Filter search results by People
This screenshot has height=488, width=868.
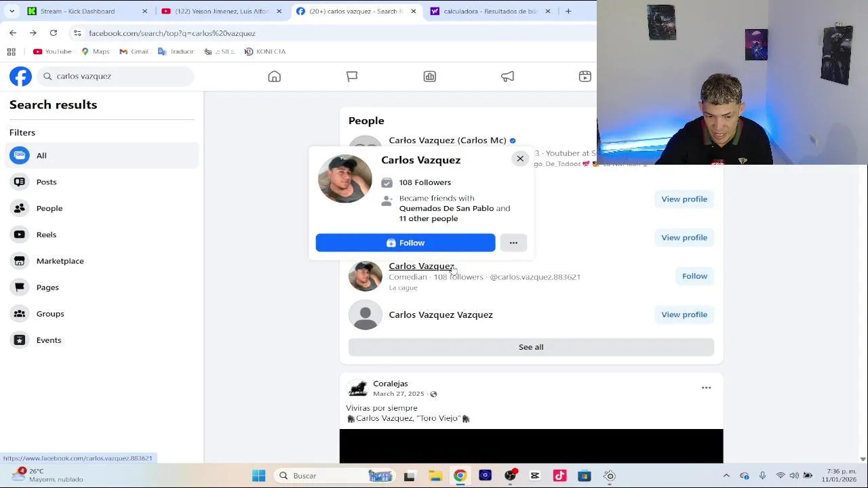(x=102, y=208)
